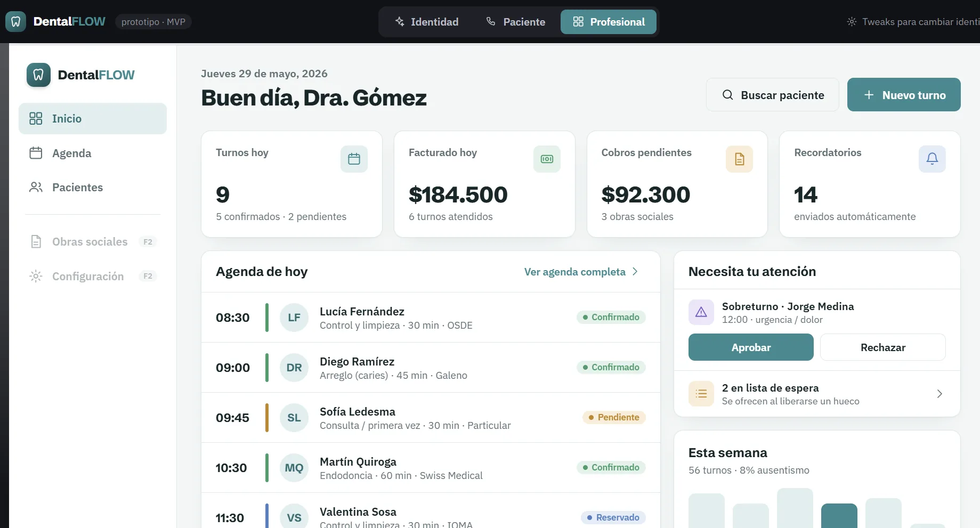Click the magnifier icon in Buscar paciente
The width and height of the screenshot is (980, 528).
tap(727, 95)
